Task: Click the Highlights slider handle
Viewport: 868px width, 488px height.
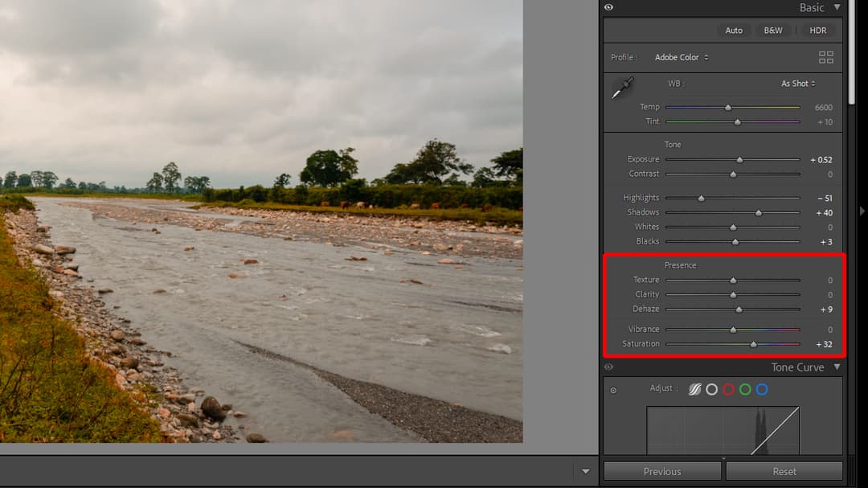Action: (x=701, y=199)
